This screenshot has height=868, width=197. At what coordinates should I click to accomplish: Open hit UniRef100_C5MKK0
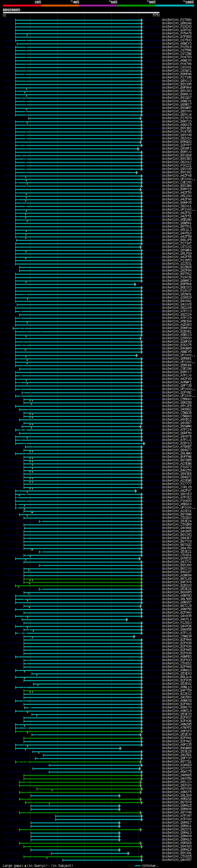(177, 399)
